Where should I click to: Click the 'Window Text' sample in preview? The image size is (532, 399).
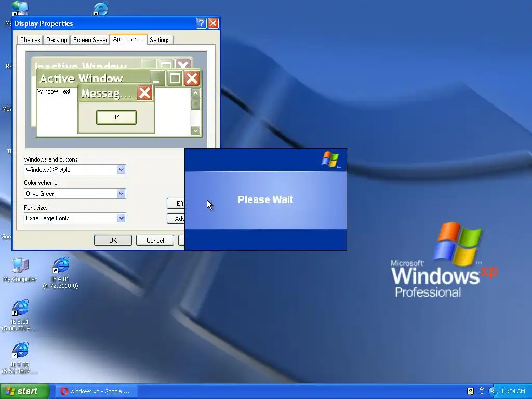click(x=54, y=91)
